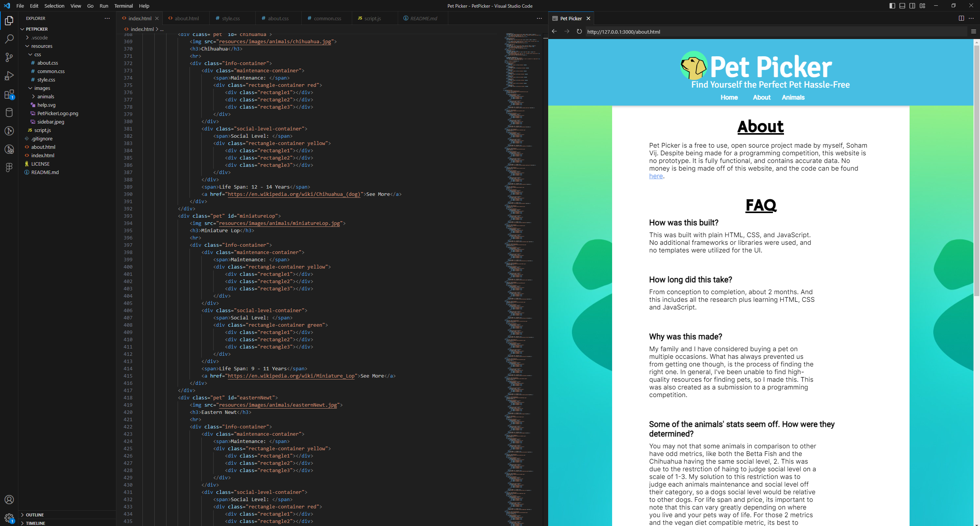The width and height of the screenshot is (980, 526).
Task: Open the Search view in activity bar
Action: pos(9,39)
